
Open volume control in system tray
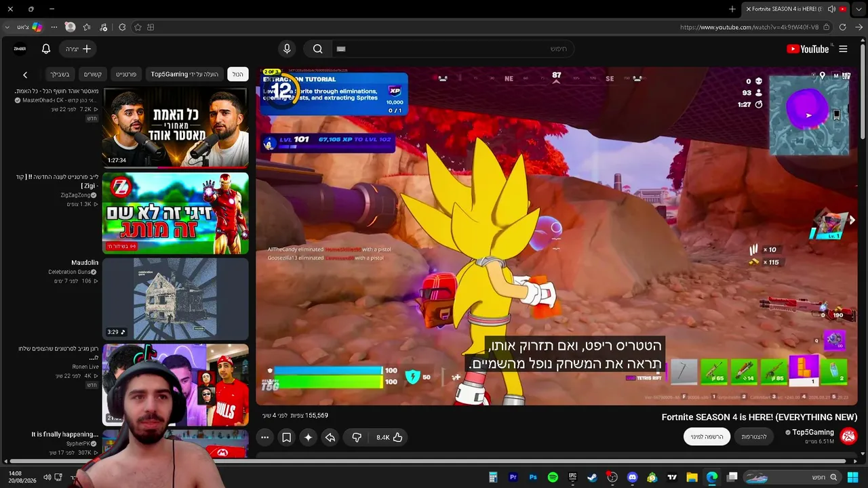pos(47,477)
